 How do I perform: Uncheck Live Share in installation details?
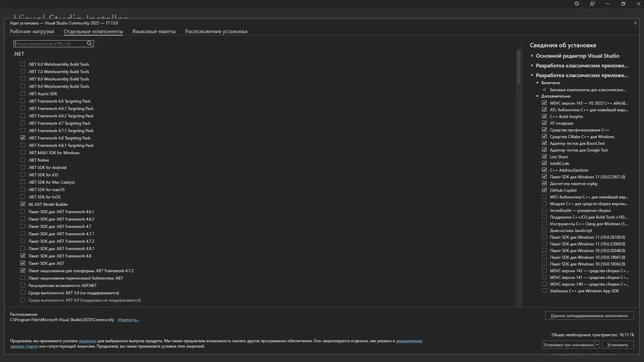[544, 157]
